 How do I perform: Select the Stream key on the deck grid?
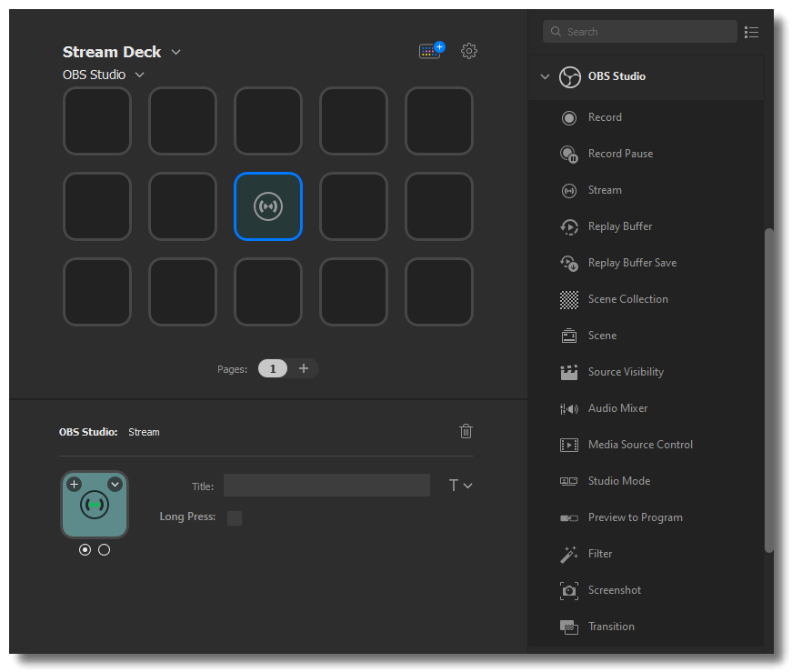click(268, 206)
